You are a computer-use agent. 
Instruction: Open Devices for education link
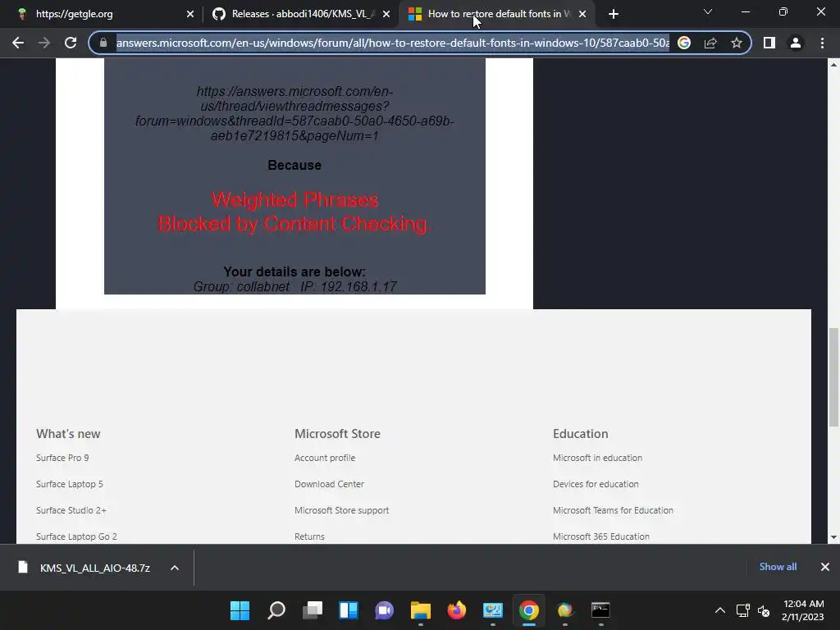coord(596,484)
